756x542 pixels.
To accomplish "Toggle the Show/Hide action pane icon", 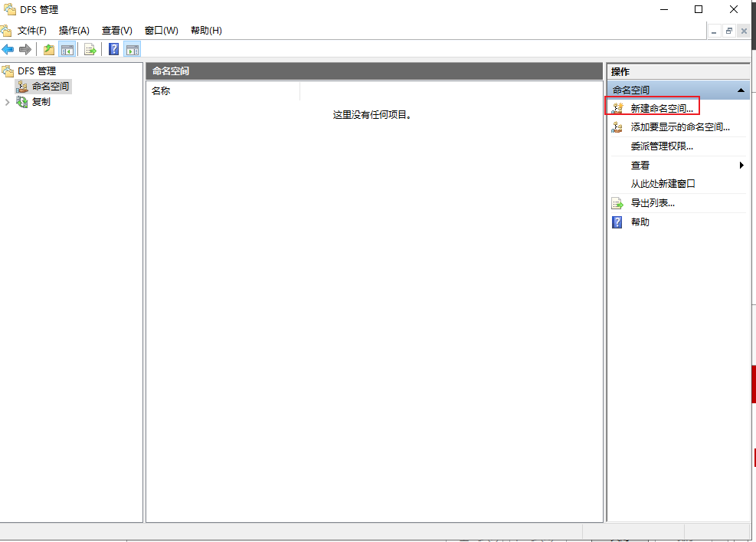I will pyautogui.click(x=132, y=49).
